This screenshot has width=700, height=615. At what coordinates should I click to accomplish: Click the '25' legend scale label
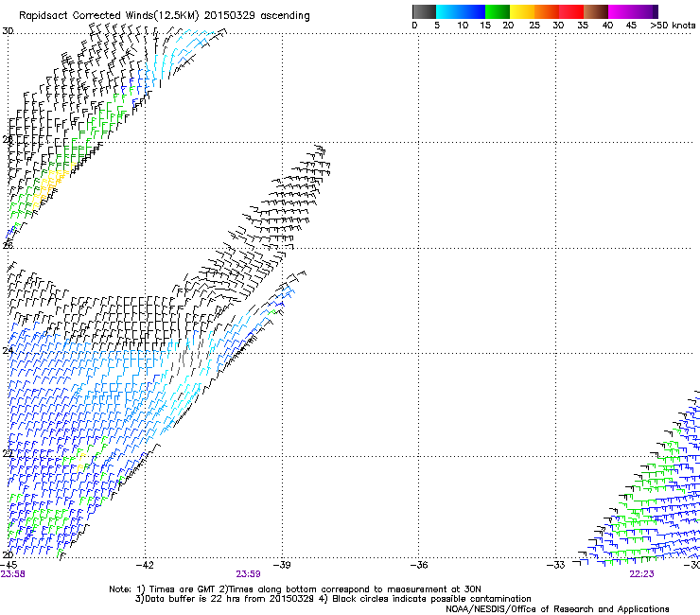click(x=534, y=26)
